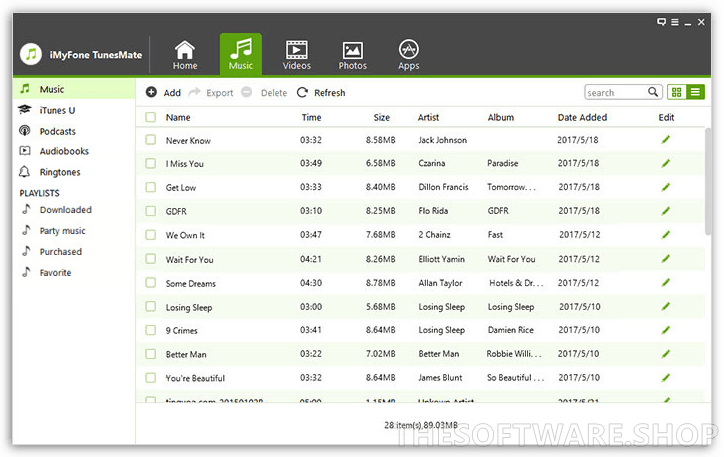Click the Add button

point(163,93)
